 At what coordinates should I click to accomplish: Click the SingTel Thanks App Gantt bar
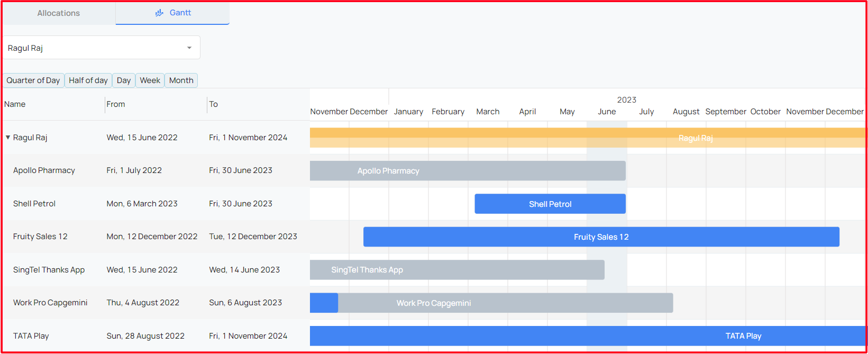click(457, 270)
